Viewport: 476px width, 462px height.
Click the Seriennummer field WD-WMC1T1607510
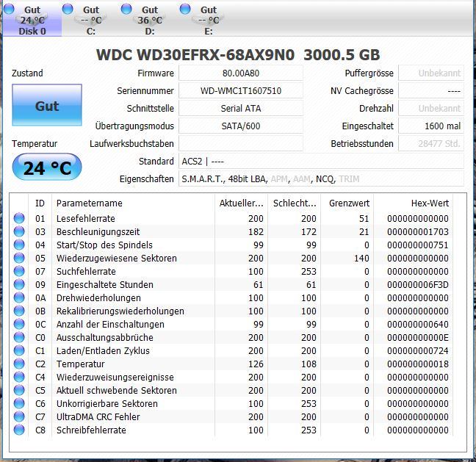pos(241,91)
